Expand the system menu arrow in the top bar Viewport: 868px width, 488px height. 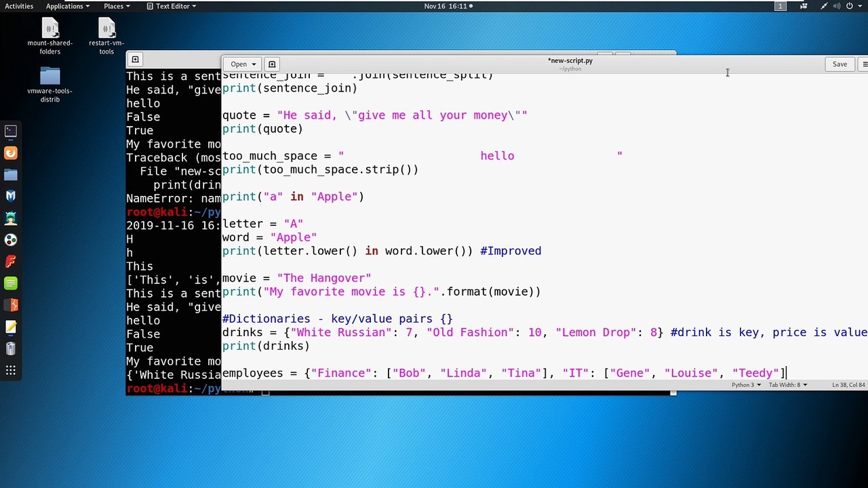[x=860, y=6]
